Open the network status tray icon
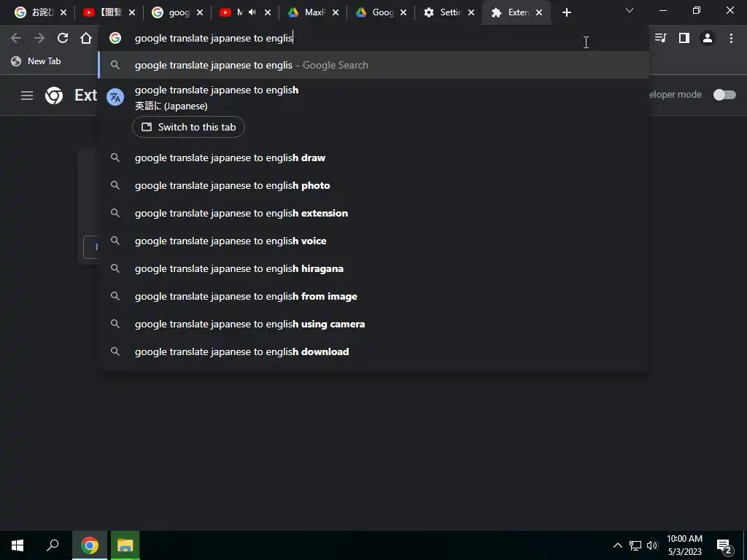Screen dimensions: 747x560 (635, 545)
